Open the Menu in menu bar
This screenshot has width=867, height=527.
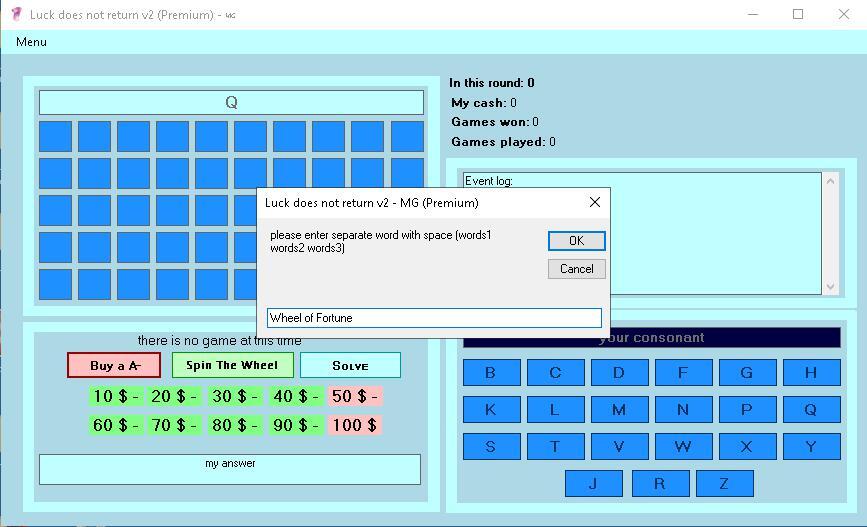point(31,42)
